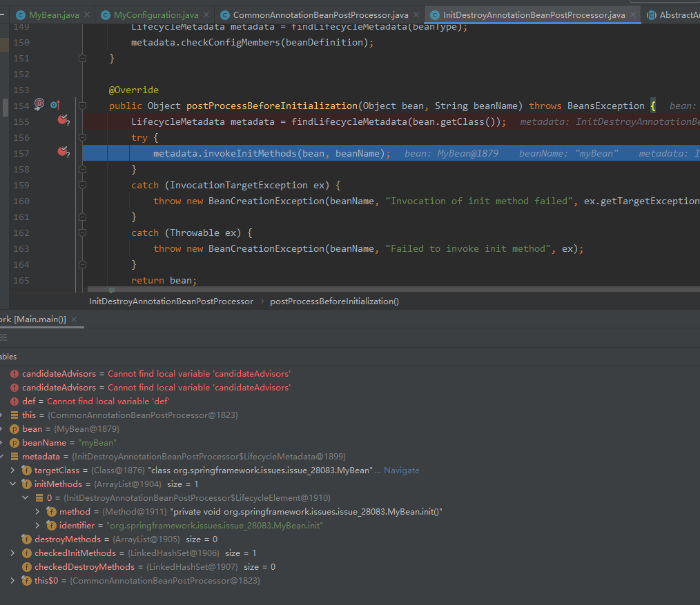Fold the first catch block at line 159
700x605 pixels.
pos(82,185)
